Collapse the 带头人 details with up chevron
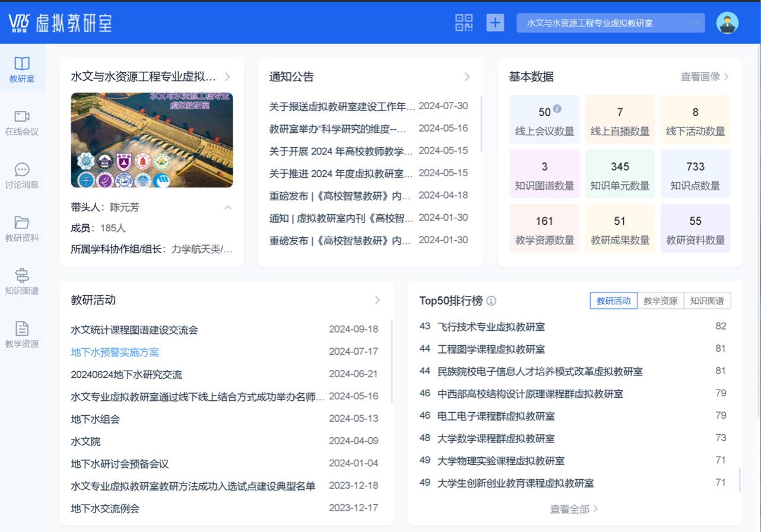 tap(228, 208)
